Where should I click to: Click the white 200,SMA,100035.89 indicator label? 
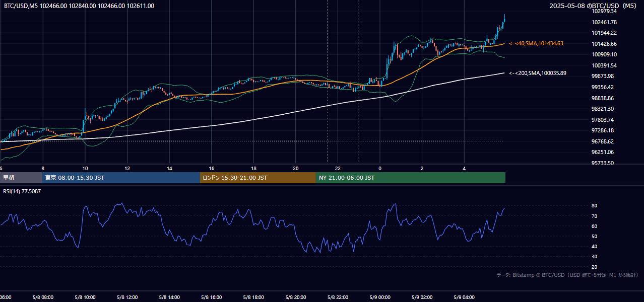coord(538,73)
